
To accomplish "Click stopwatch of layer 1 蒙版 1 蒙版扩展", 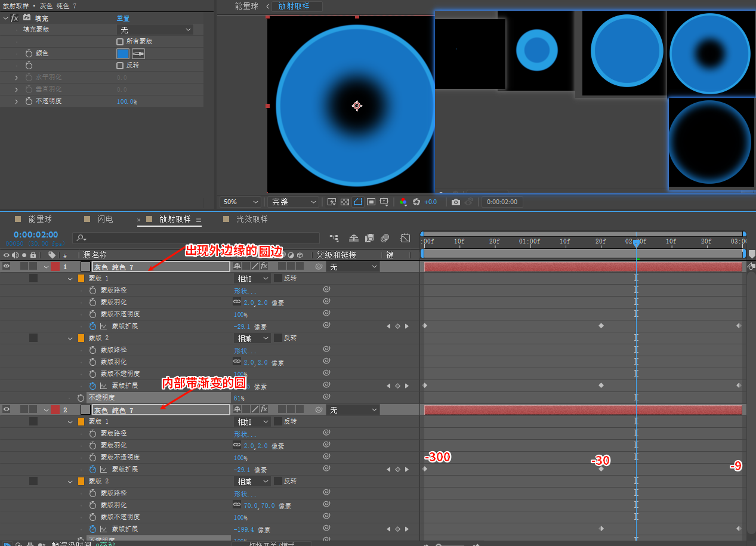I will pos(92,326).
